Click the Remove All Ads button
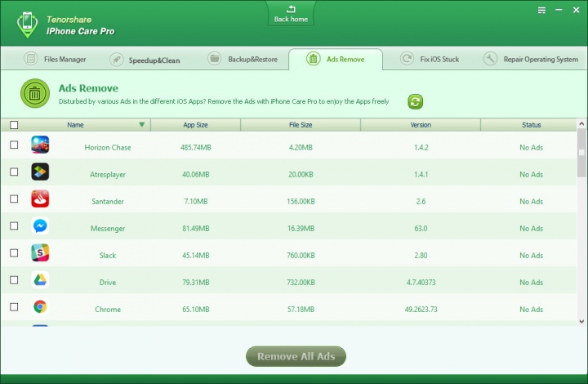 click(296, 356)
